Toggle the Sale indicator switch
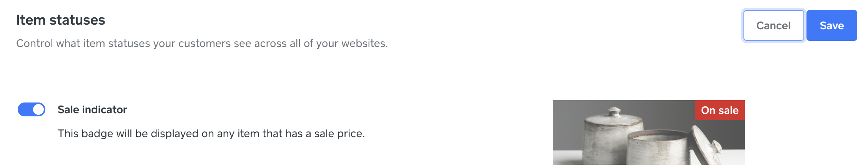 32,109
